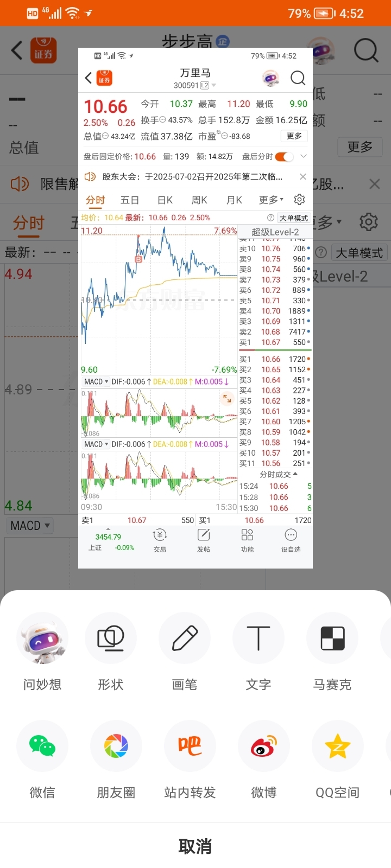Tap the 超级Level-2 header in preview
This screenshot has height=868, width=391.
[x=275, y=232]
